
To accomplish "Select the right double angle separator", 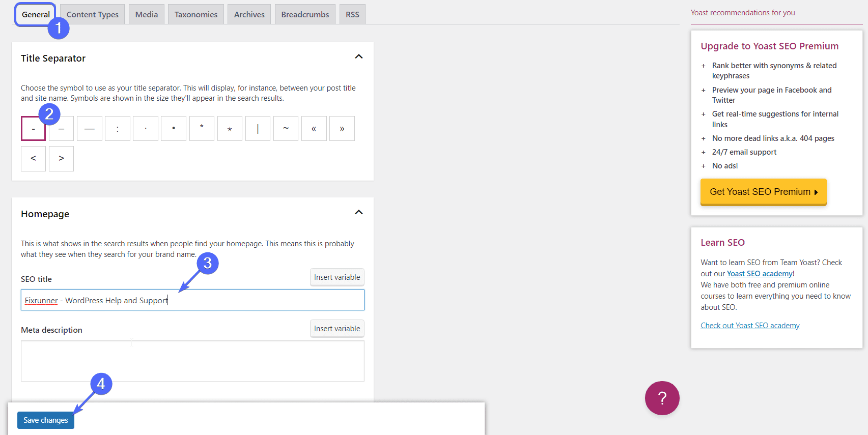I will [342, 129].
